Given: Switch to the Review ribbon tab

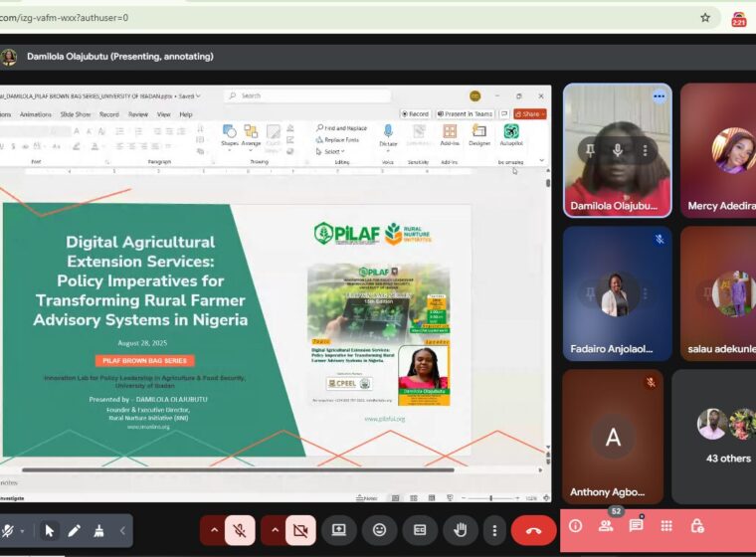Looking at the screenshot, I should pyautogui.click(x=138, y=114).
